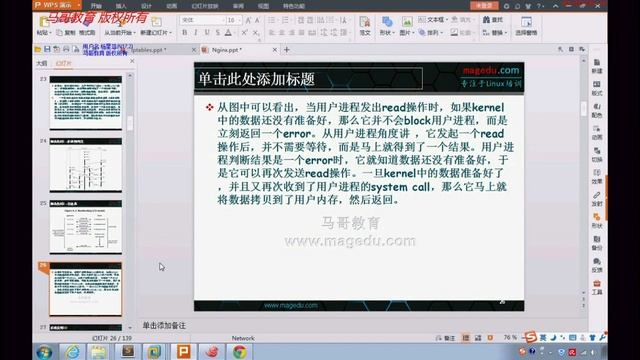Image resolution: width=640 pixels, height=360 pixels.
Task: Close the slide thumbnail panel
Action: pyautogui.click(x=132, y=61)
